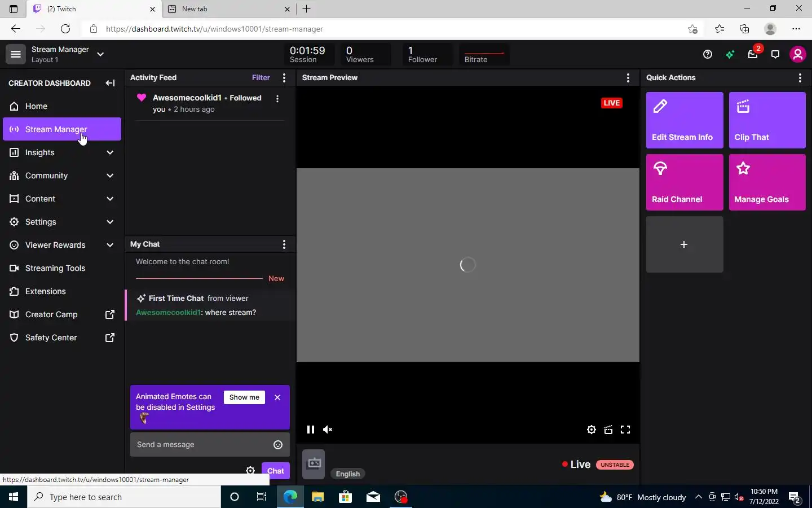Open Stream Preview panel options menu
Viewport: 812px width, 508px height.
[x=628, y=78]
